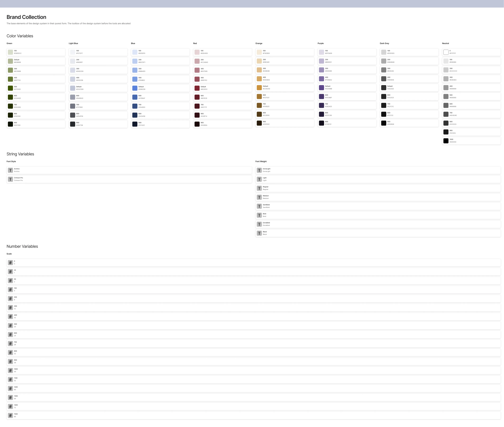
Task: Click the T icon next to Medium weight
Action: coord(259,197)
